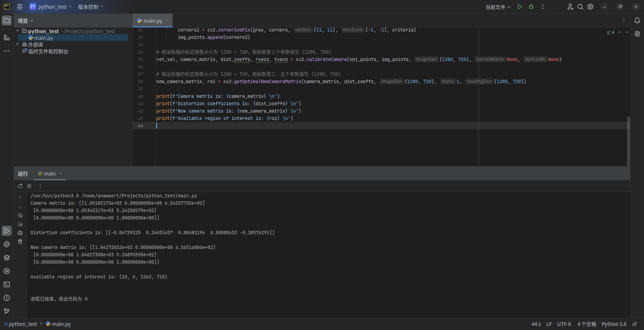Image resolution: width=644 pixels, height=330 pixels.
Task: Toggle the Project tool window folder icon
Action: (x=7, y=20)
